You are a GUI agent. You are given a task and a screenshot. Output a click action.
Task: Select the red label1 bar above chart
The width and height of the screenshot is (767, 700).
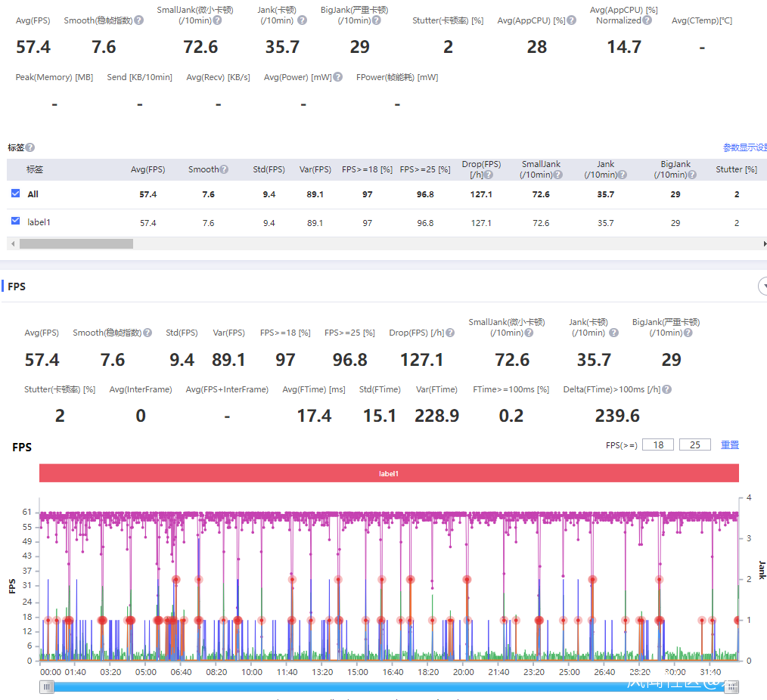(x=389, y=473)
